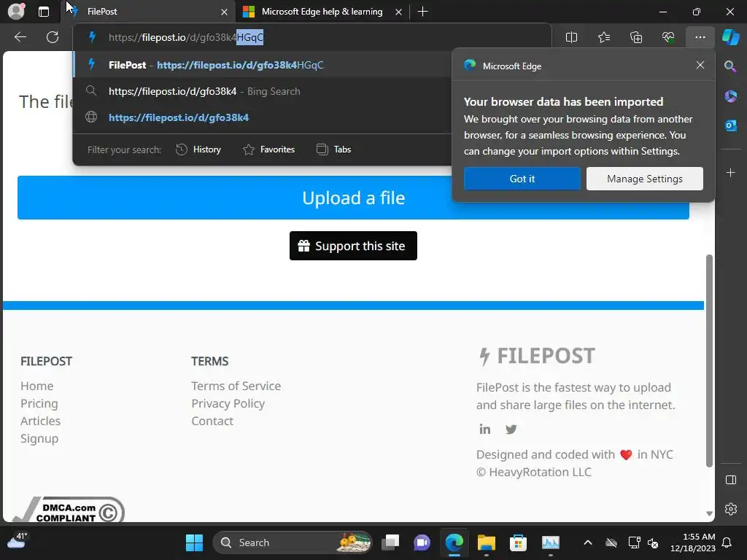Open Terms of Service link
The width and height of the screenshot is (747, 560).
click(236, 386)
